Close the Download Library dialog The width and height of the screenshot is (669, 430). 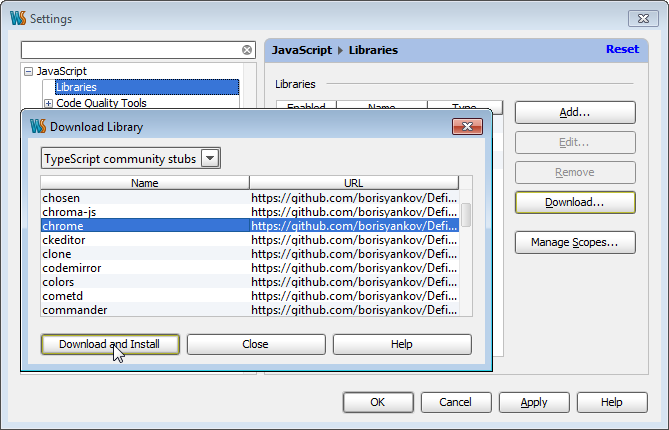pos(467,127)
